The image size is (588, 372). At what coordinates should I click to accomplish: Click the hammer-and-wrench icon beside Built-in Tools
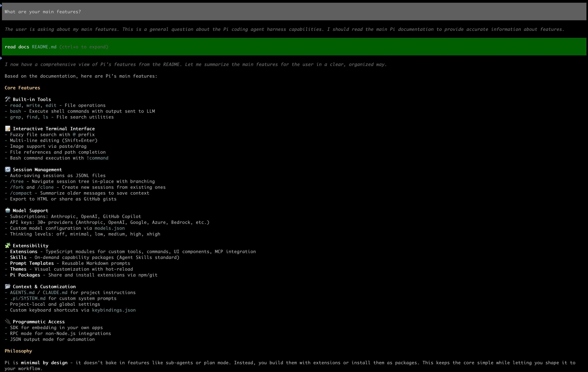point(8,99)
